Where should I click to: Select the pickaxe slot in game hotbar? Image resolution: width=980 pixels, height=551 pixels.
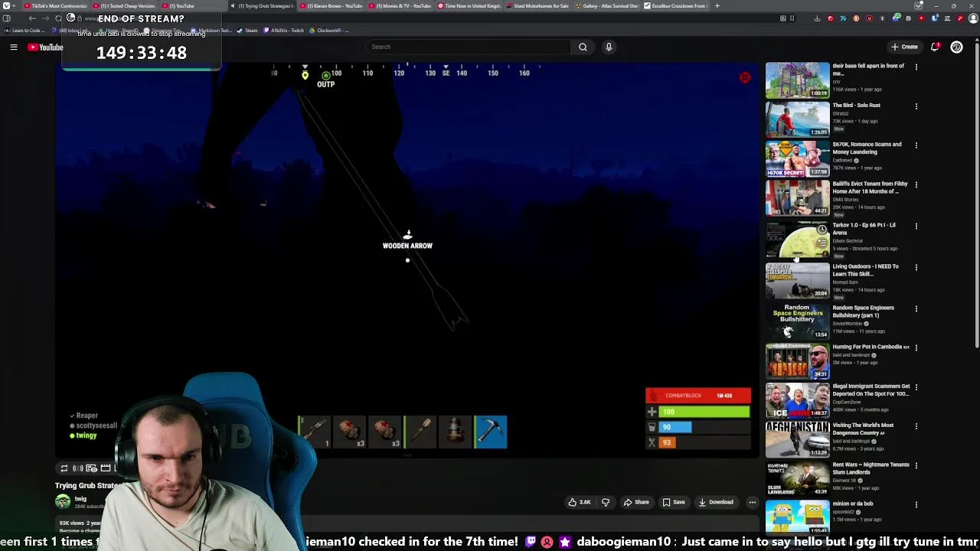tap(490, 432)
